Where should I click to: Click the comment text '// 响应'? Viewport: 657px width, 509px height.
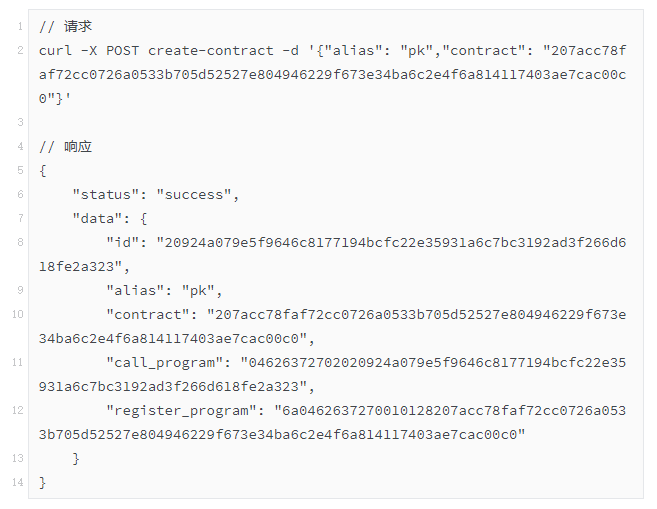(65, 147)
